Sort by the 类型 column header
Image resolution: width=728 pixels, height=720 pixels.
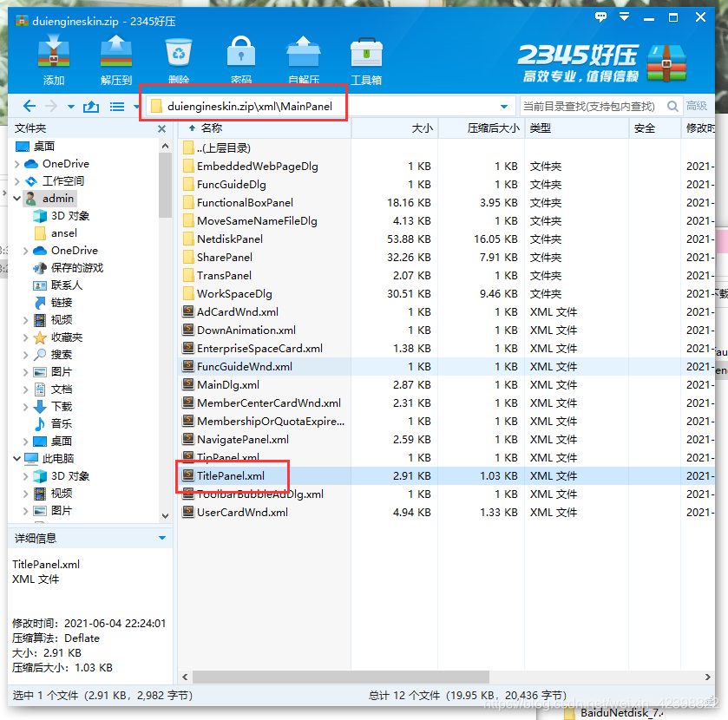[577, 128]
